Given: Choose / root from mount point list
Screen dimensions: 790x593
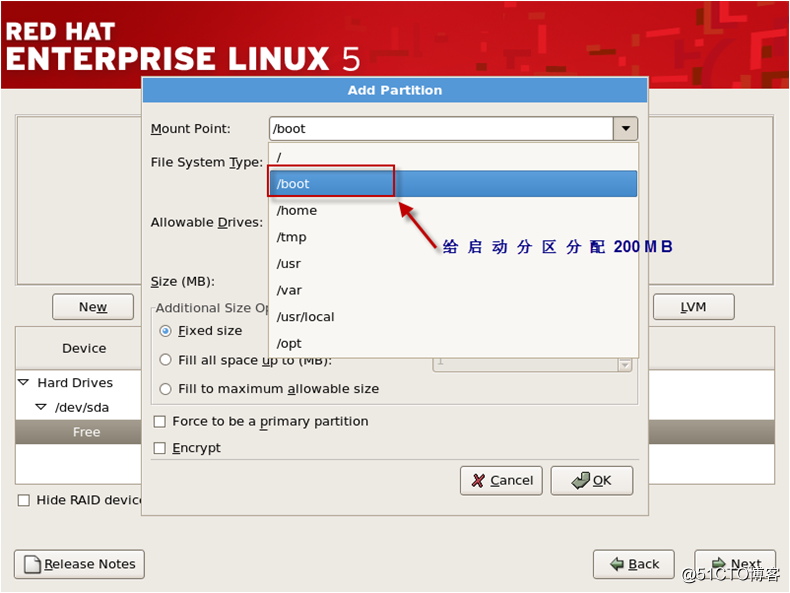Looking at the screenshot, I should point(453,157).
